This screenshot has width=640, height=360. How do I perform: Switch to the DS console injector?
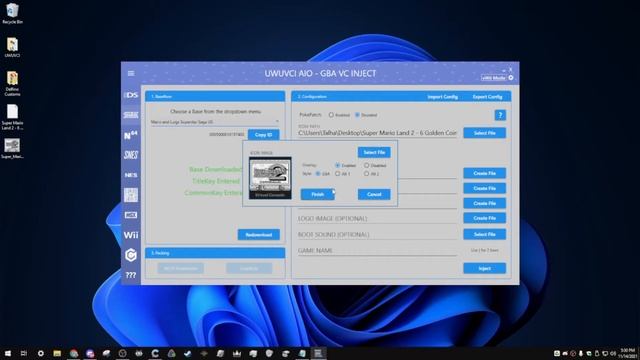tap(131, 95)
